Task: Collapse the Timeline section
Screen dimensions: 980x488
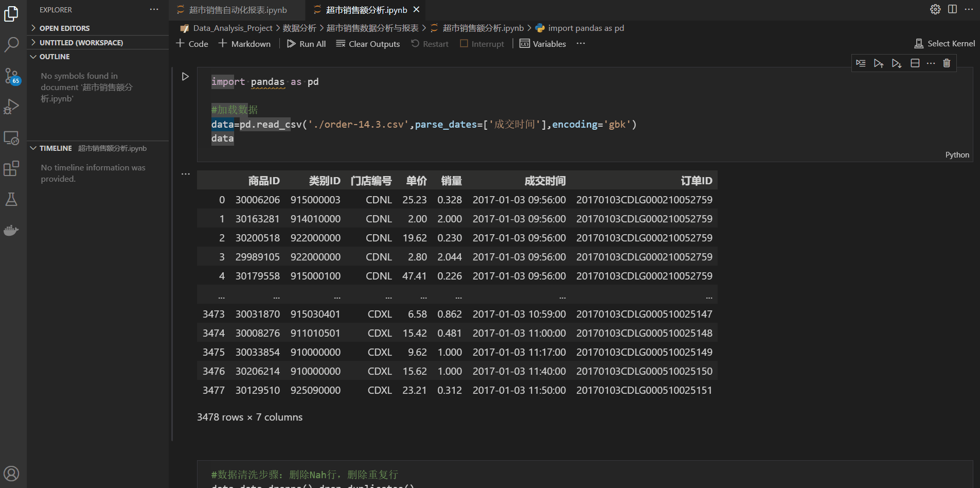Action: coord(56,148)
